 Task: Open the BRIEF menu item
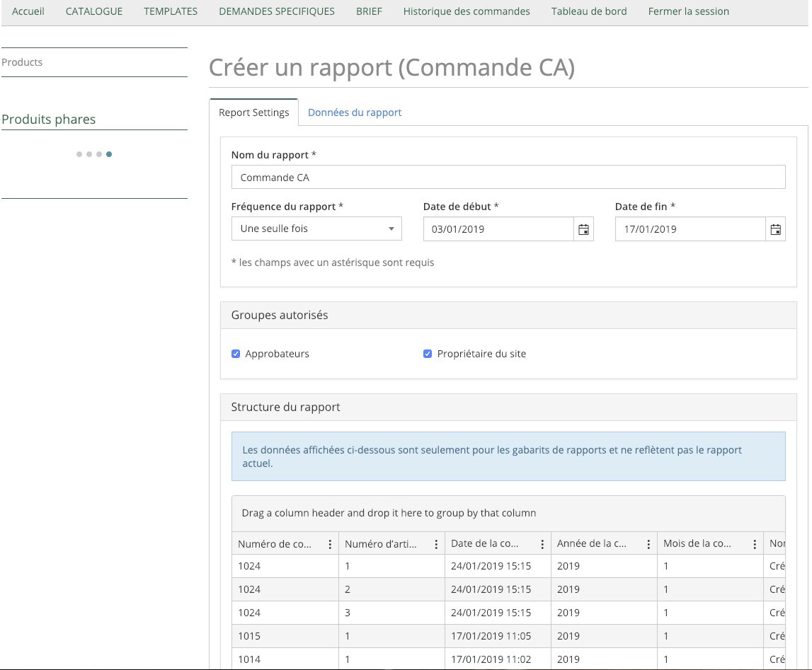pos(370,11)
